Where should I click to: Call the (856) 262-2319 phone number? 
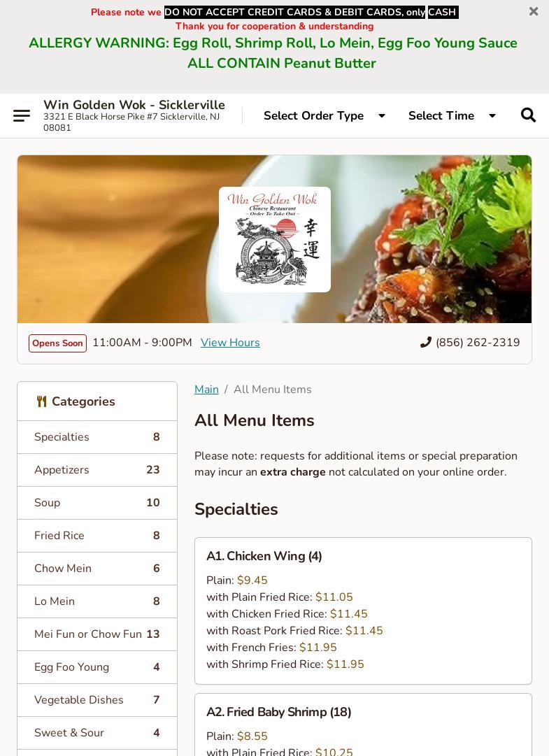click(x=478, y=342)
